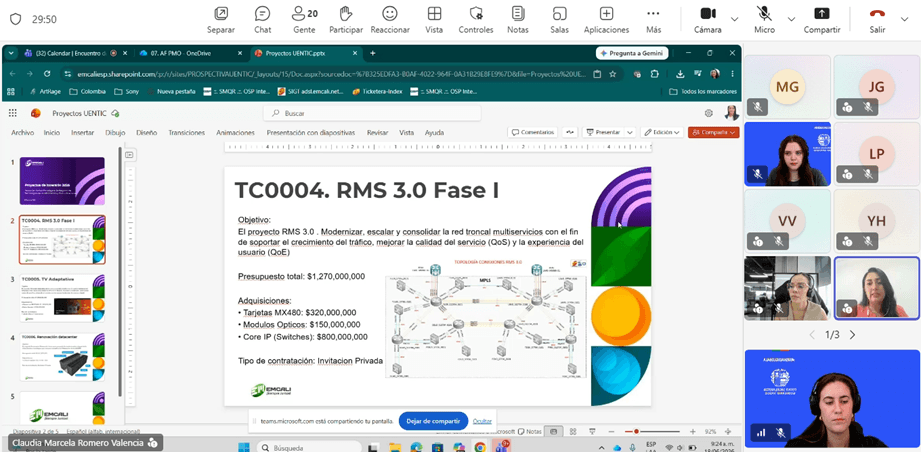Image resolution: width=921 pixels, height=452 pixels.
Task: Open the Animaciones ribbon tab
Action: tap(235, 133)
